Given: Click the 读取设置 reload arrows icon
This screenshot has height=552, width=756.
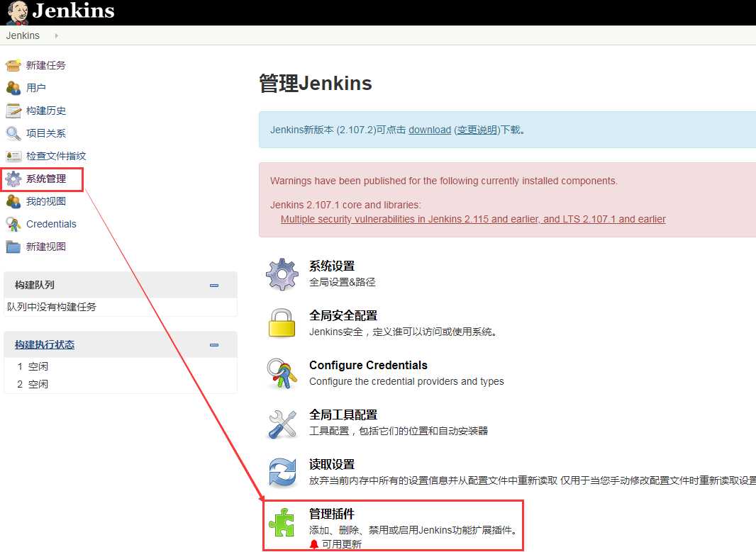Looking at the screenshot, I should (282, 472).
